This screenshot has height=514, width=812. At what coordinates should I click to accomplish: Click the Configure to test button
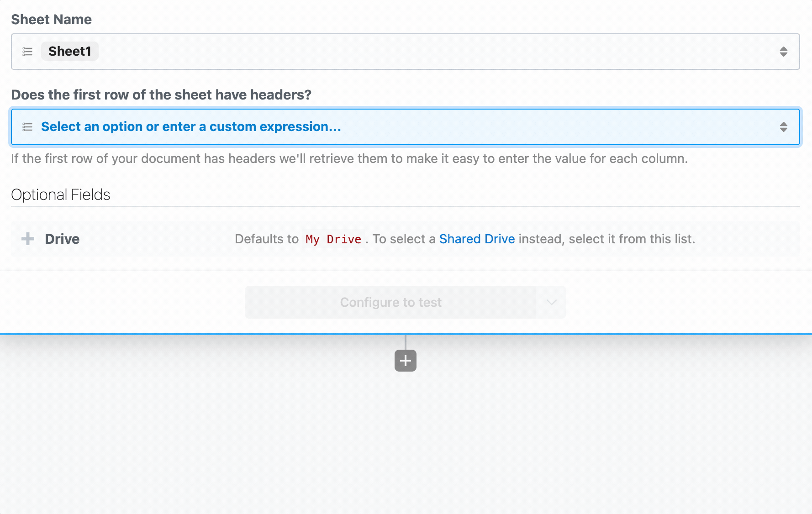390,302
